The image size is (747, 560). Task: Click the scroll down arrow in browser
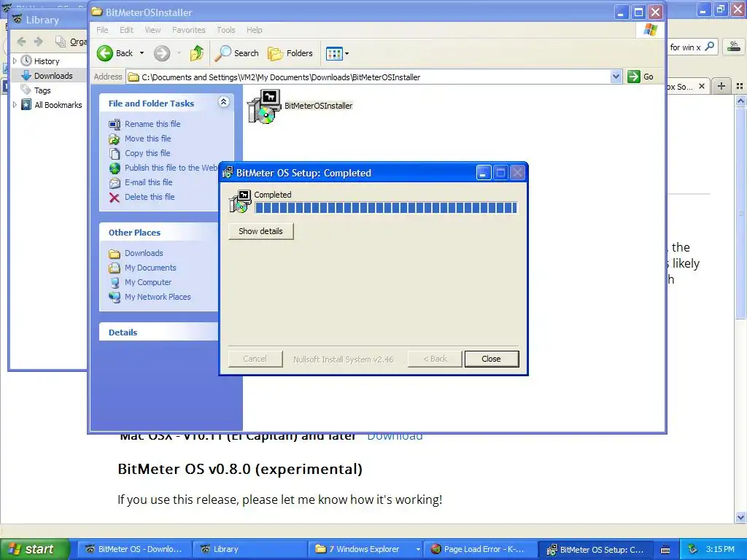pos(740,517)
